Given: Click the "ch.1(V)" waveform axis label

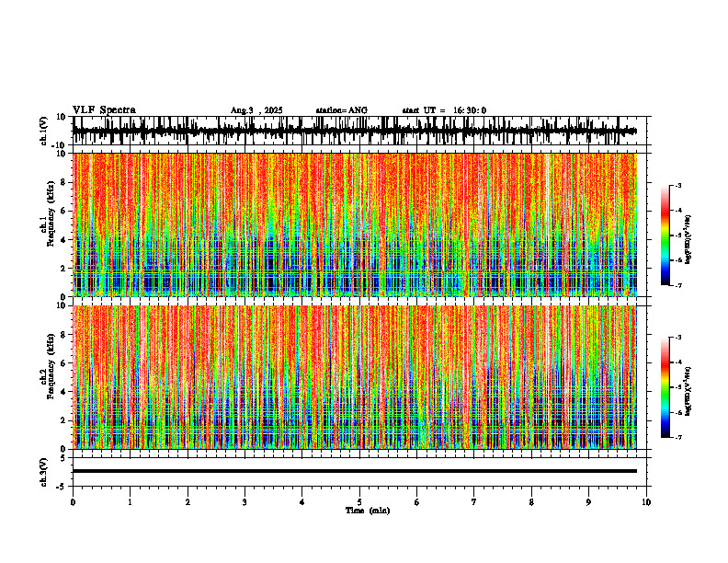Looking at the screenshot, I should click(44, 131).
